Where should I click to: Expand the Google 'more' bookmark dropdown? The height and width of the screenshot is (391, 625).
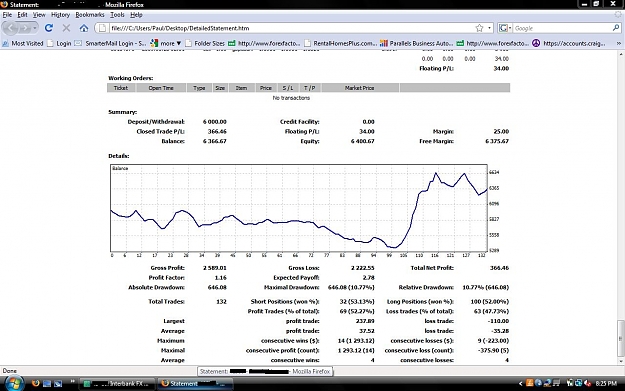coord(166,43)
